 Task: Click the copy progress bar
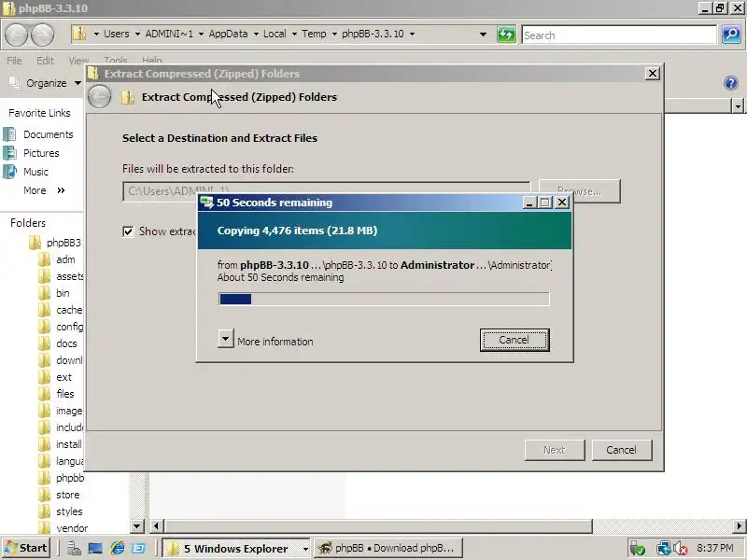tap(384, 299)
